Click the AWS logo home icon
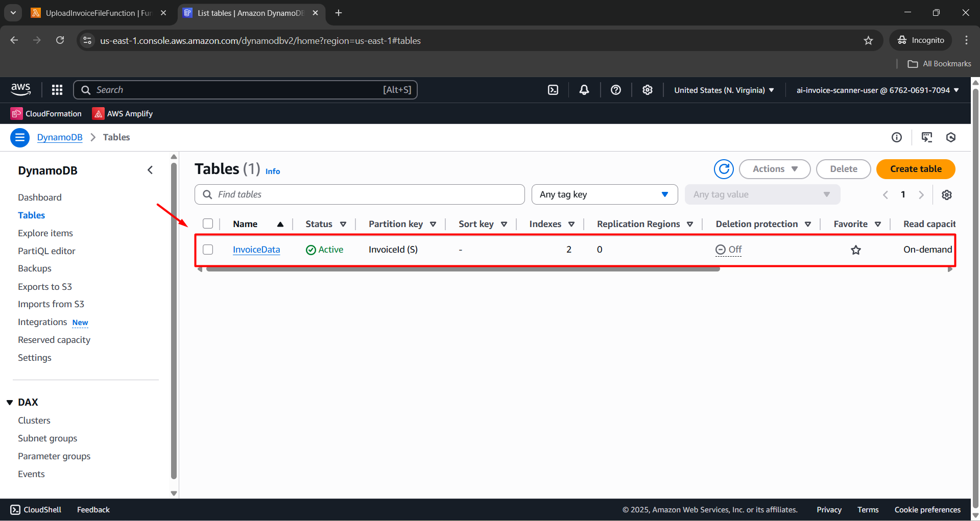 (x=21, y=89)
